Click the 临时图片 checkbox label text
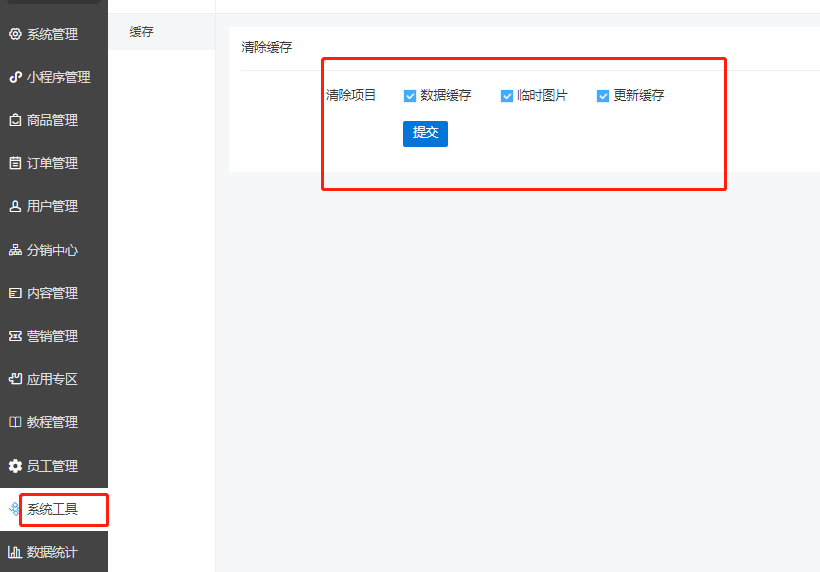This screenshot has height=572, width=820. point(542,95)
